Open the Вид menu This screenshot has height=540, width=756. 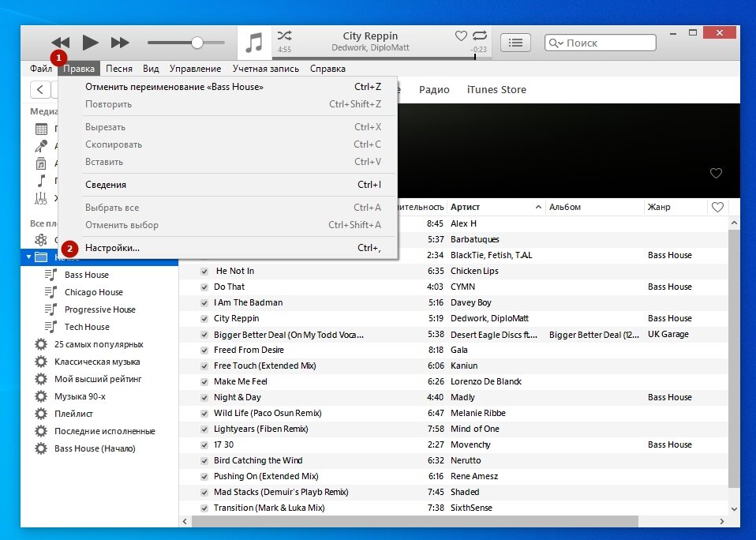click(151, 69)
